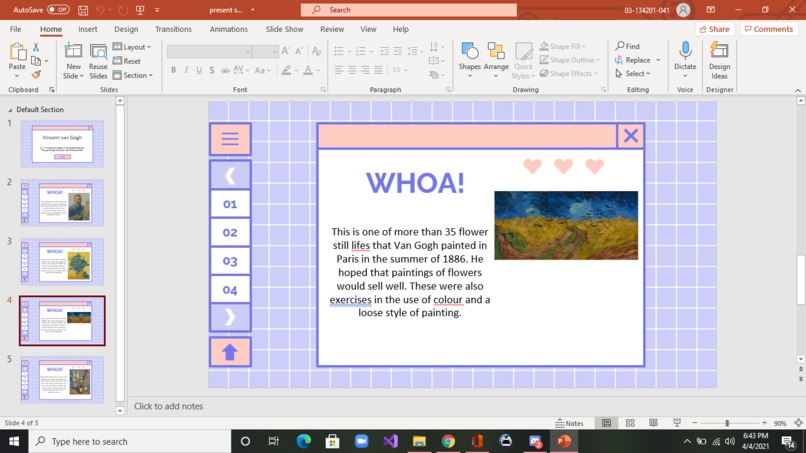Screen dimensions: 806x453
Task: Open the Arrange menu
Action: point(496,61)
